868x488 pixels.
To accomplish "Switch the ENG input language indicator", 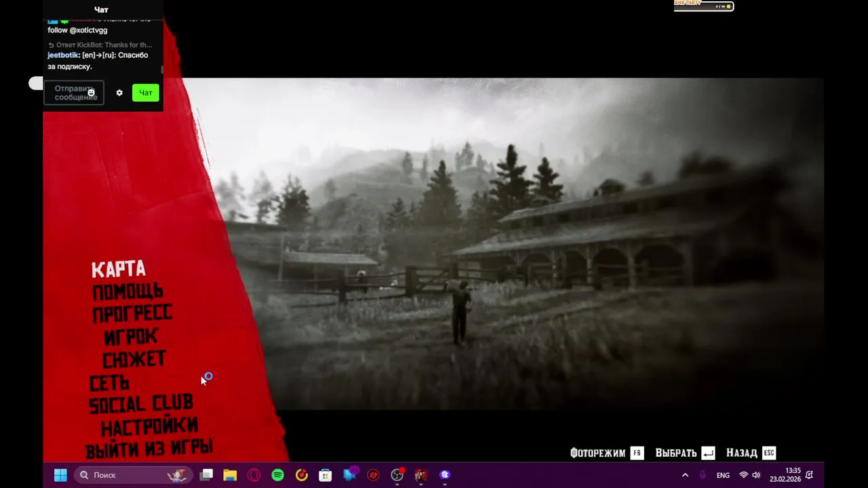I will [x=723, y=475].
